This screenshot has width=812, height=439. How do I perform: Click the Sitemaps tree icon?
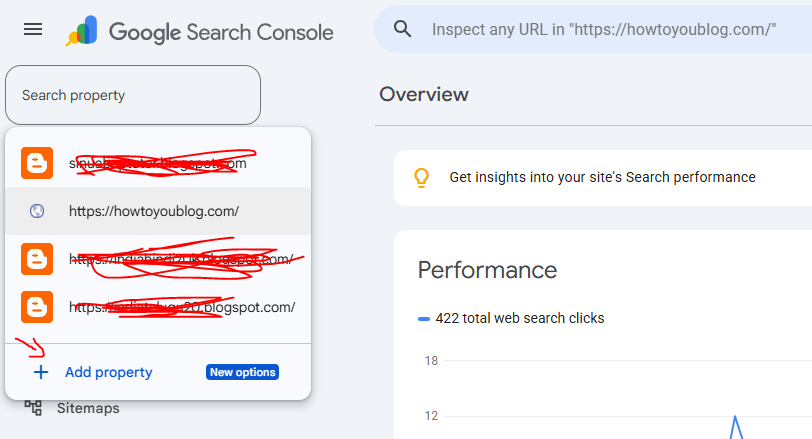tap(33, 408)
